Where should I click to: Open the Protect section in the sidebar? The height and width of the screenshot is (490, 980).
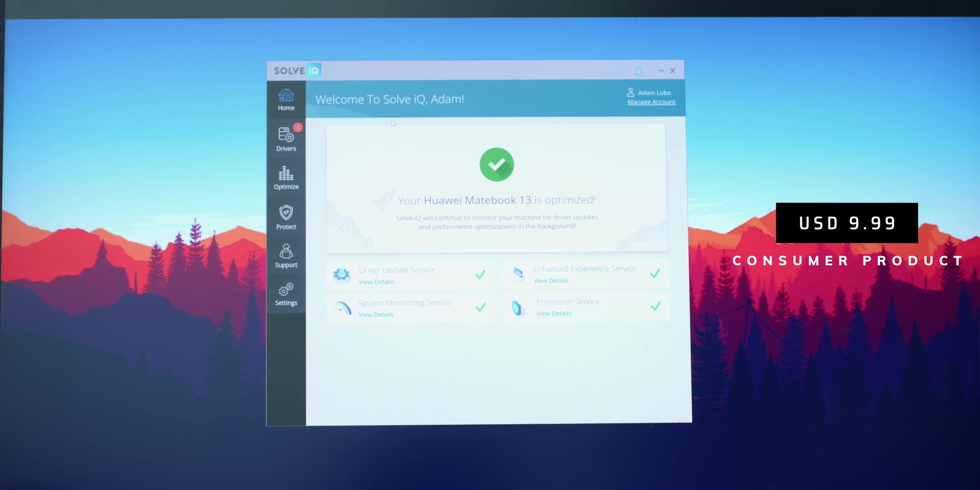pos(286,217)
